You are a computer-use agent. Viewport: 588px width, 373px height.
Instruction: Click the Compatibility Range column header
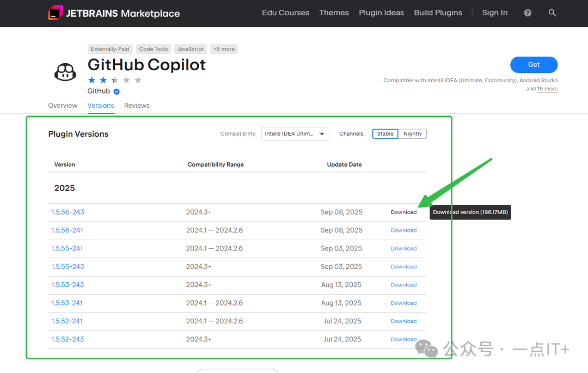tap(216, 164)
